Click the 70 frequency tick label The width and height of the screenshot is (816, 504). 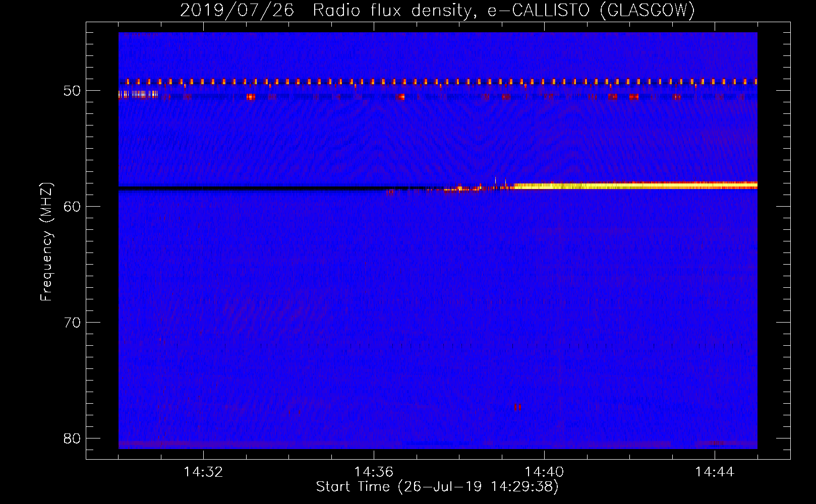(x=72, y=322)
